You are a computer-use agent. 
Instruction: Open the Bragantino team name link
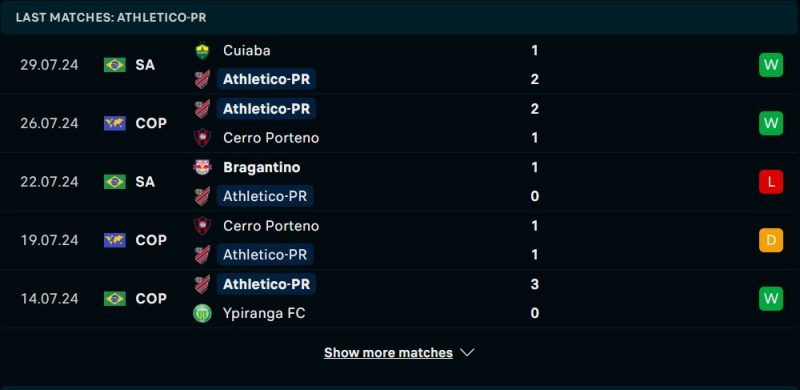262,167
